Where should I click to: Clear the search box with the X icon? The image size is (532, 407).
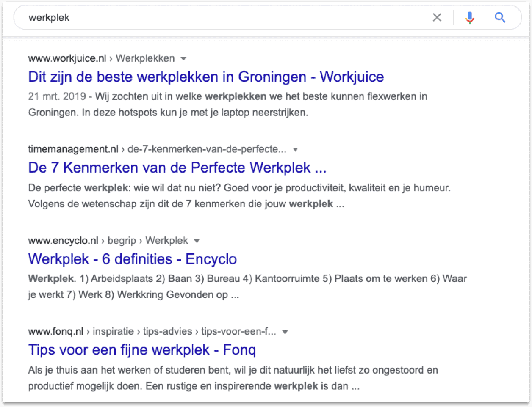437,17
